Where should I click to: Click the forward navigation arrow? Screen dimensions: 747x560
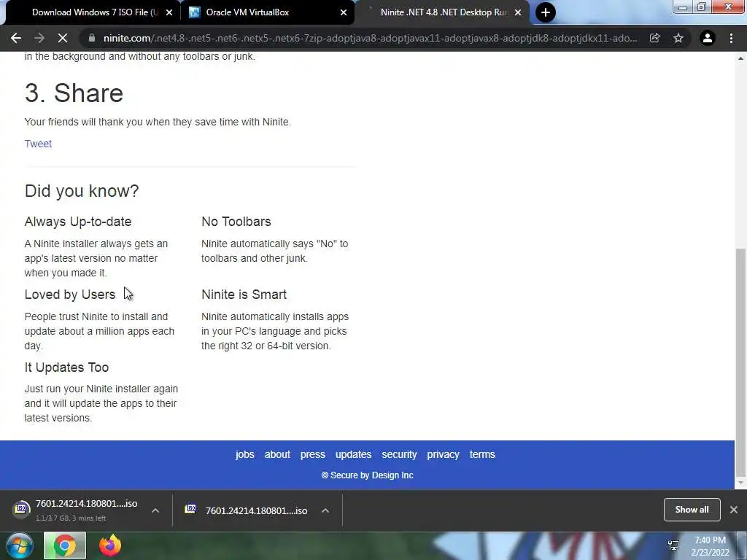tap(39, 38)
